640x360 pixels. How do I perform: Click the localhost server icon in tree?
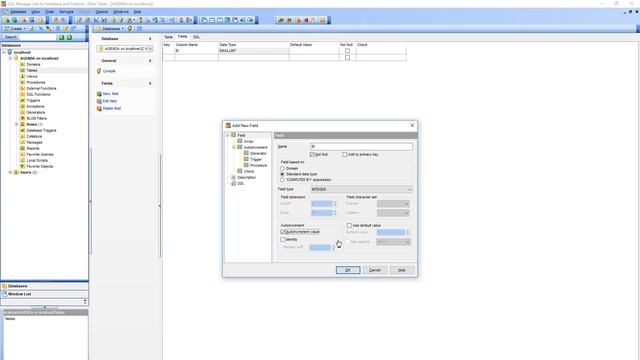[10, 52]
